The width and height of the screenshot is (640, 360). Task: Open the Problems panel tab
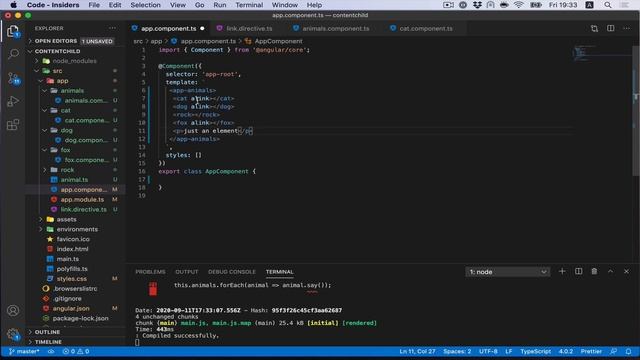click(150, 272)
